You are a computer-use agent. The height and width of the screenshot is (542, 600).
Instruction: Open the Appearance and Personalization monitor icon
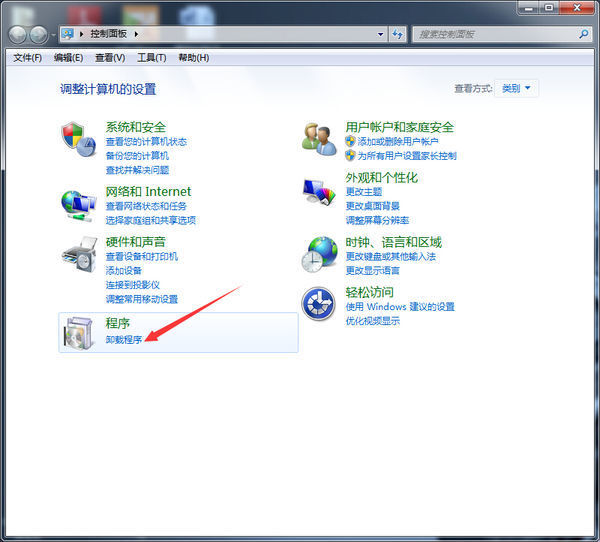click(x=319, y=192)
